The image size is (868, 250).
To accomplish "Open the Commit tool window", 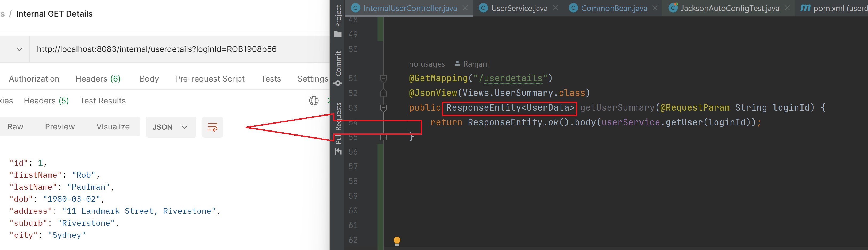I will (338, 68).
